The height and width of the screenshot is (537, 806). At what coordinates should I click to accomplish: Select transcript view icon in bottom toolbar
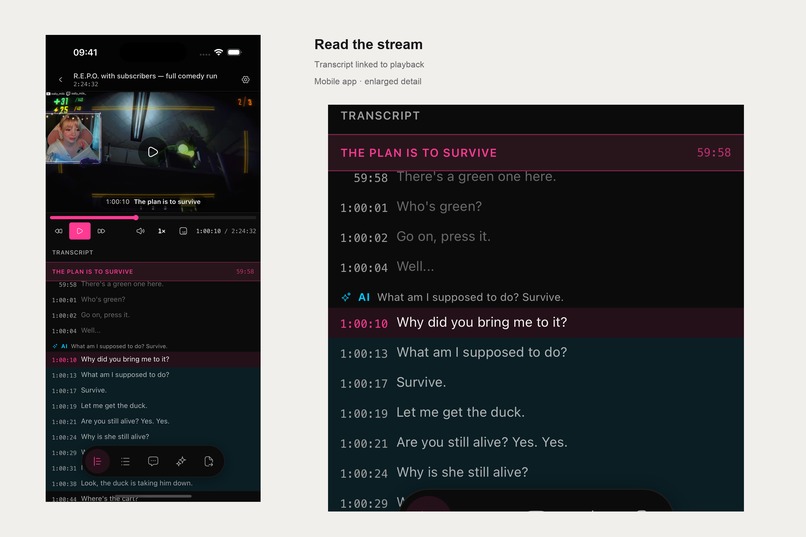click(x=97, y=461)
